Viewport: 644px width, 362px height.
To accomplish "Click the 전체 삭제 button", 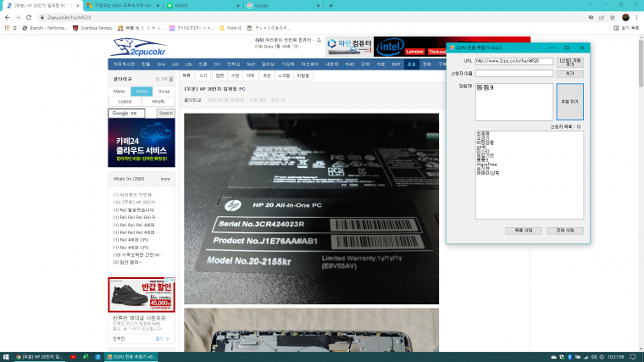I will click(564, 231).
